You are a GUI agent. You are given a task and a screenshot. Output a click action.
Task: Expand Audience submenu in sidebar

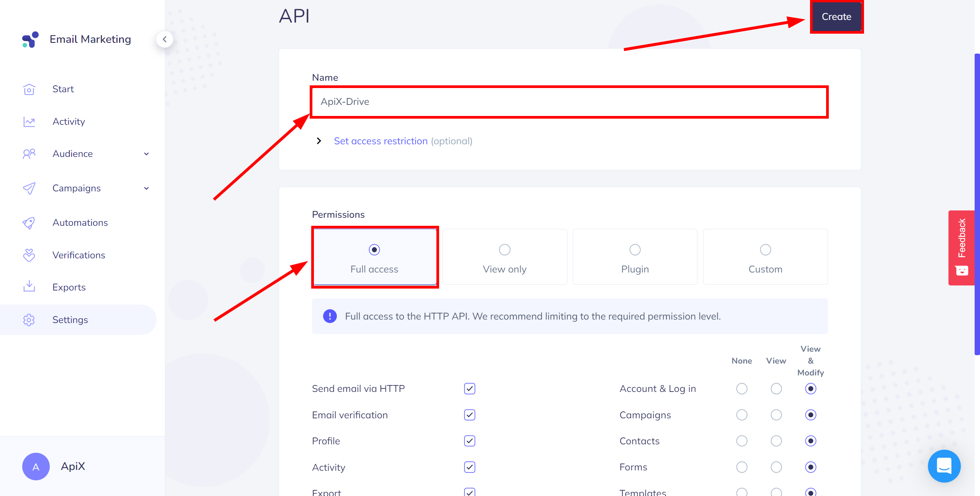[x=145, y=154]
